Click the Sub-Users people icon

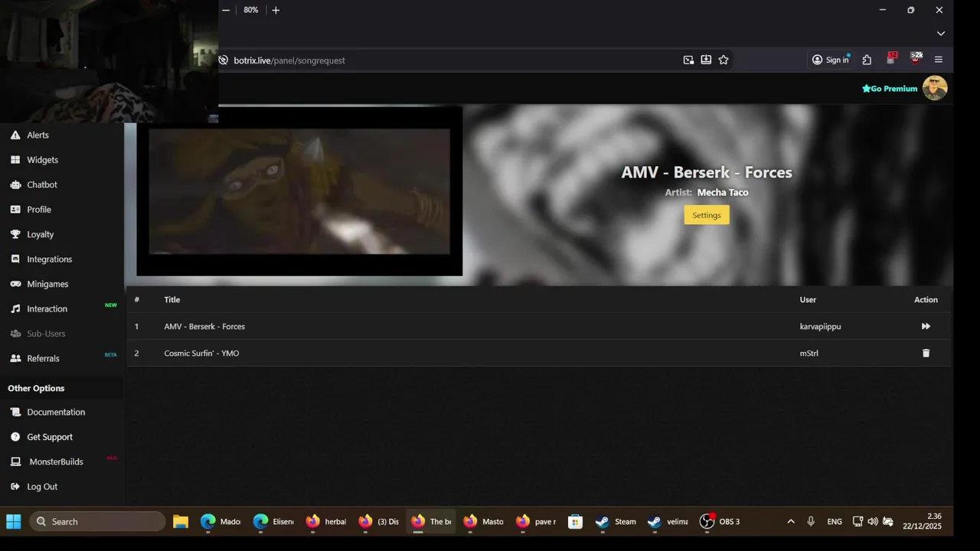coord(15,334)
